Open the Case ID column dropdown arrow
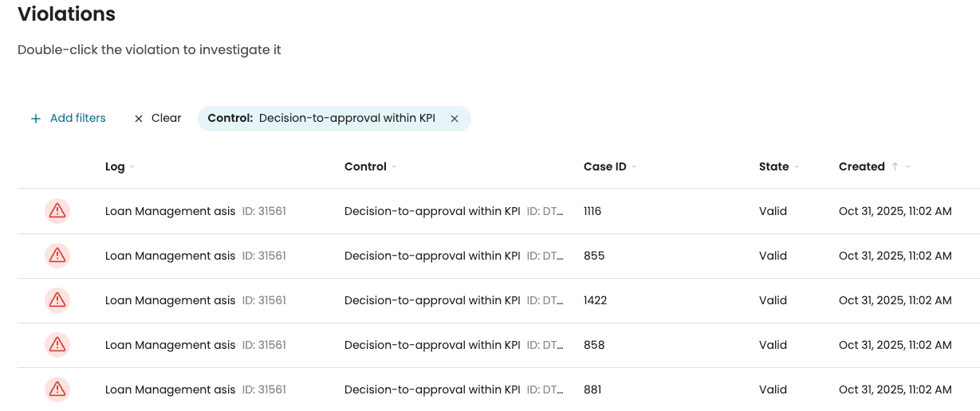This screenshot has width=980, height=411. [634, 167]
